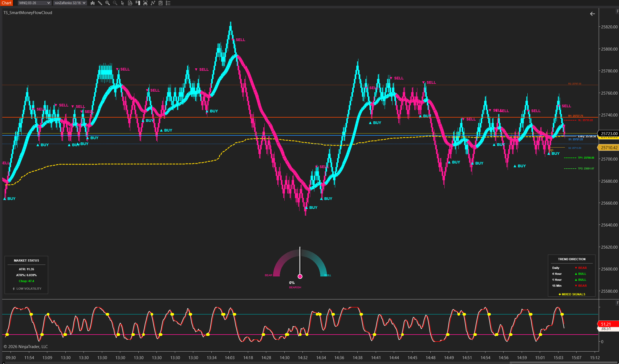Click the SL: 25735.22 stop label
Screen dimensions: 619x364
click(x=585, y=120)
